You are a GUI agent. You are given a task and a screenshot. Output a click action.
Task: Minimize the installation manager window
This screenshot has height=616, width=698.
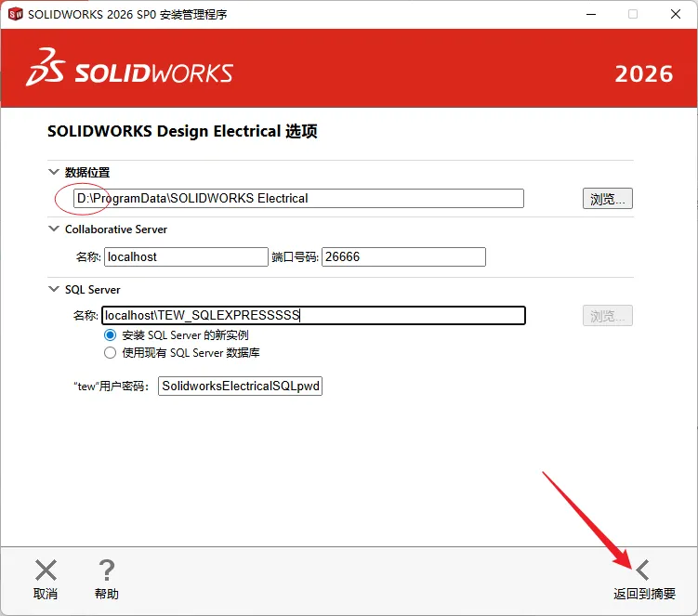591,14
